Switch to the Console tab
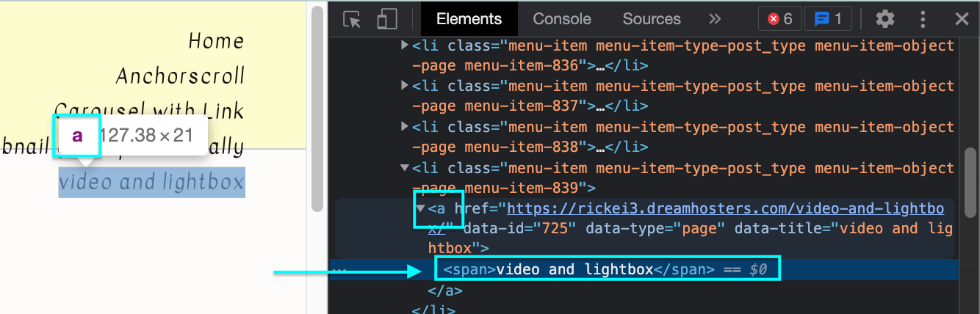The height and width of the screenshot is (314, 980). (x=561, y=19)
